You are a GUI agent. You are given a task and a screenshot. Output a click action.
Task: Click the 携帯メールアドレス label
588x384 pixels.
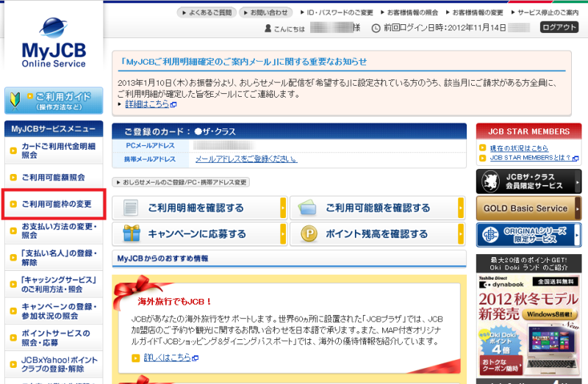click(x=150, y=159)
